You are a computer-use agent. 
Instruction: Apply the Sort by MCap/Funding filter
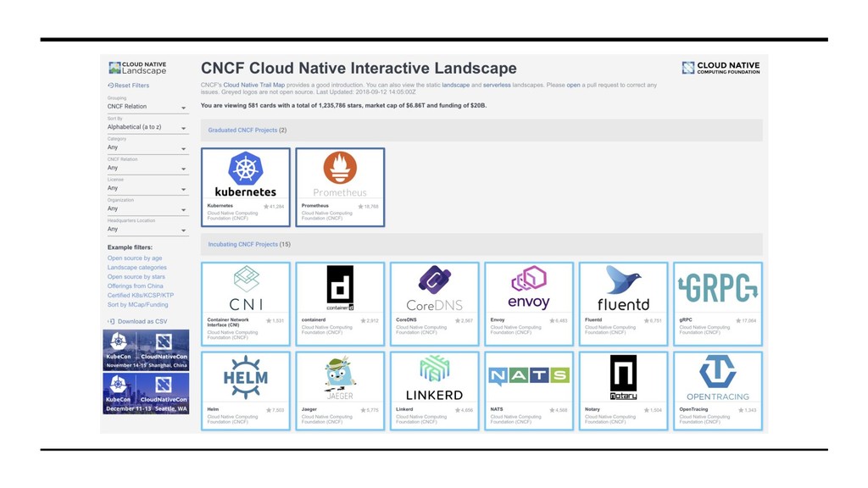coord(138,305)
